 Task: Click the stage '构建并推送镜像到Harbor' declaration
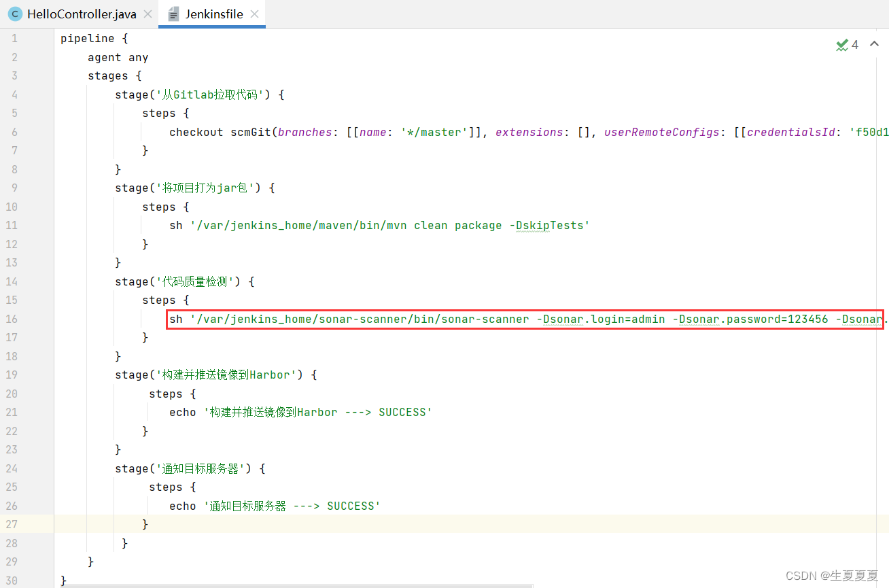pyautogui.click(x=216, y=375)
